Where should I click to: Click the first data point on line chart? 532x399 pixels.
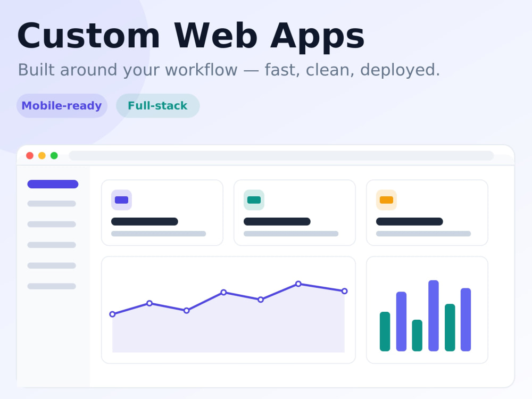click(112, 314)
